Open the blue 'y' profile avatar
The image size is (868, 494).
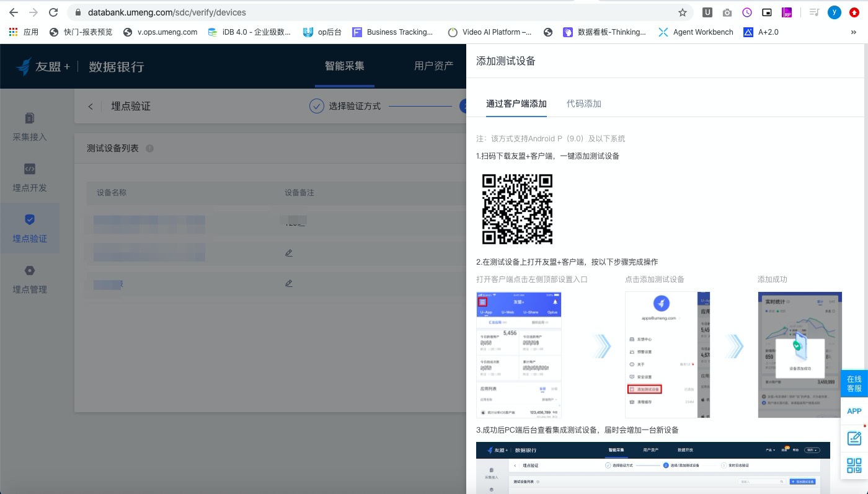835,12
